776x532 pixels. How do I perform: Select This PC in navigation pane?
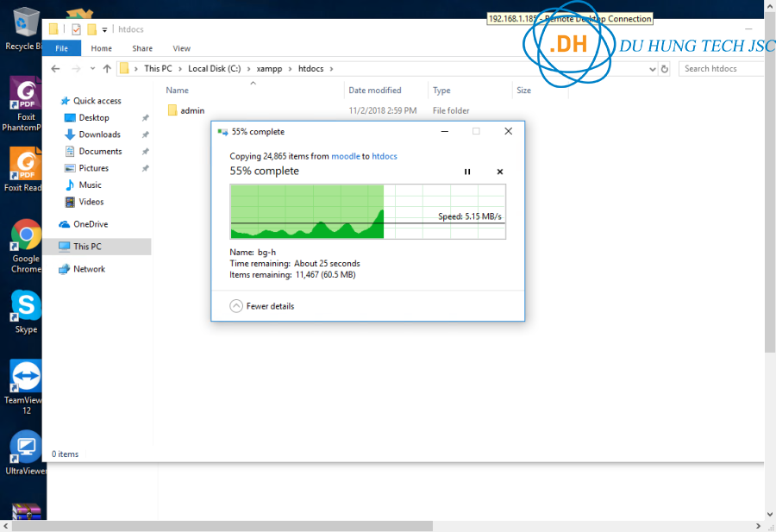87,247
